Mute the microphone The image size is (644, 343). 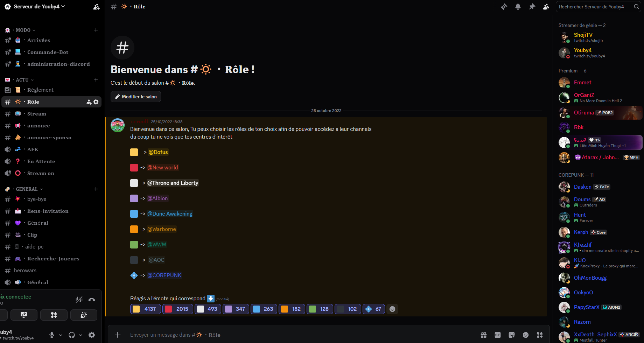point(52,335)
